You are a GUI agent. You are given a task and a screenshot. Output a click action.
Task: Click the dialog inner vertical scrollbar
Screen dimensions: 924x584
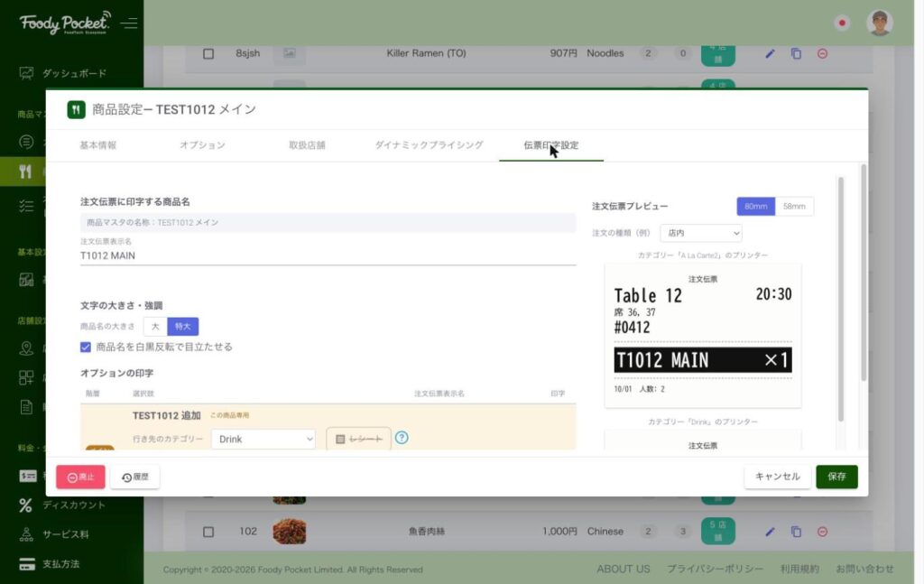click(x=841, y=300)
